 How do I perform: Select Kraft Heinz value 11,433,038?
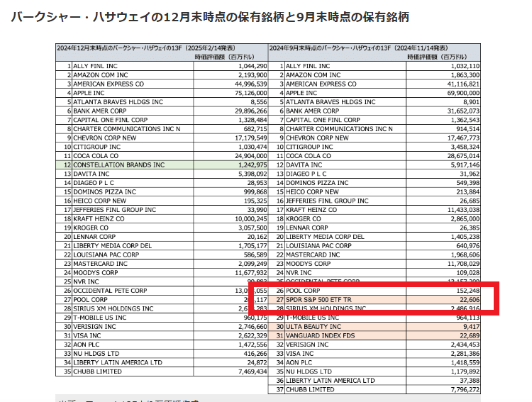pos(463,210)
